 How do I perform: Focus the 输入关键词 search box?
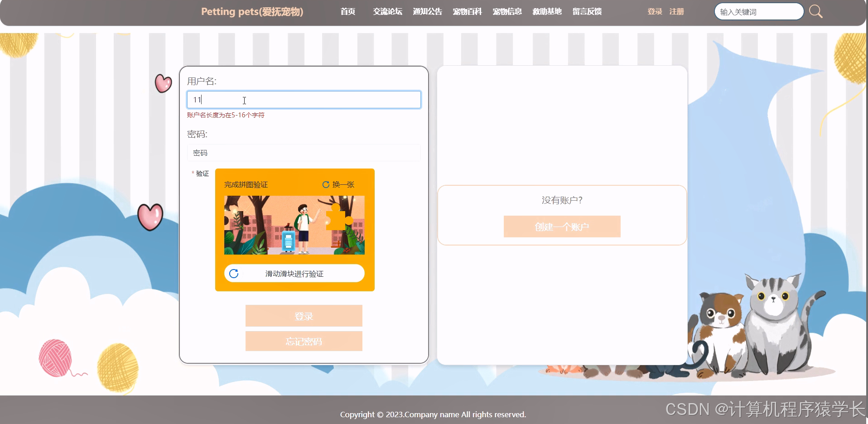coord(759,12)
